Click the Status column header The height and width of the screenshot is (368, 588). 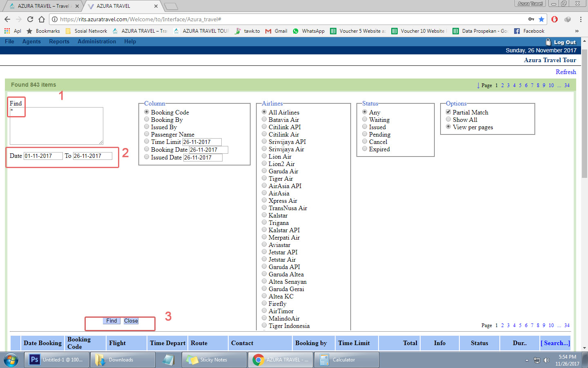pos(479,343)
